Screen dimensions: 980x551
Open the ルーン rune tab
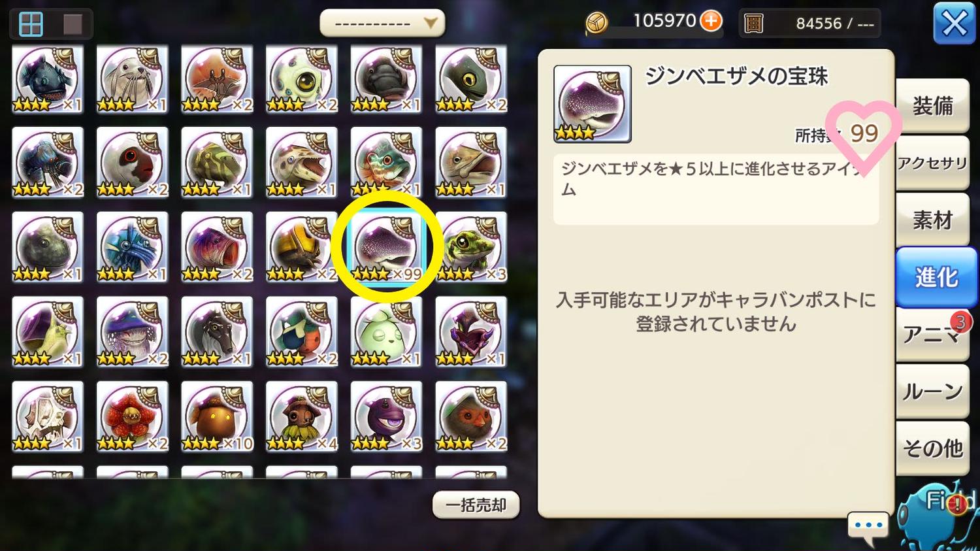pos(932,391)
